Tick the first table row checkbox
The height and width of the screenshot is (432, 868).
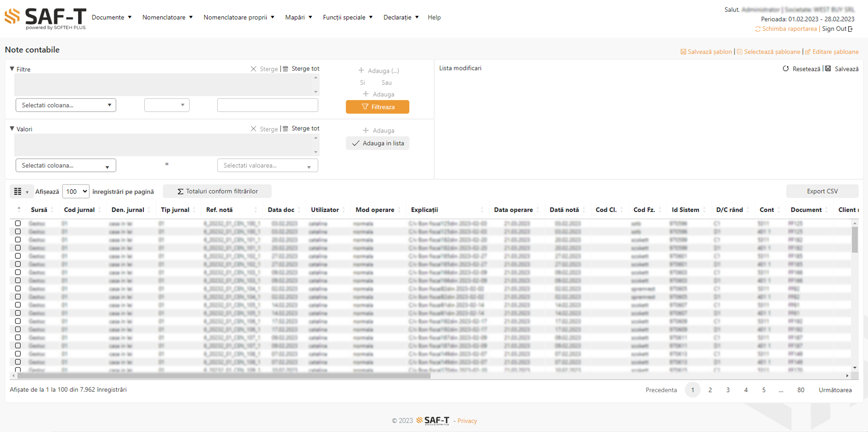click(x=18, y=223)
